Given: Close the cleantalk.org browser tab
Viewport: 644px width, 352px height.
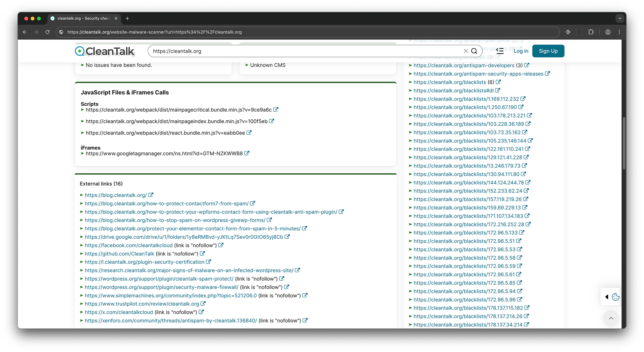Looking at the screenshot, I should pos(116,18).
